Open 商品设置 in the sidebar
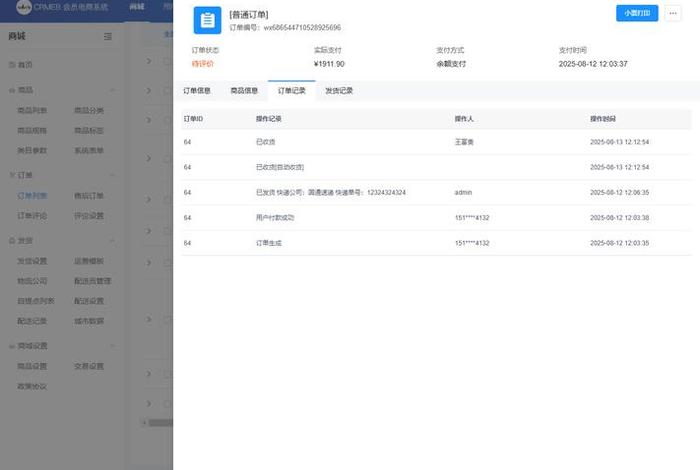 [x=32, y=366]
